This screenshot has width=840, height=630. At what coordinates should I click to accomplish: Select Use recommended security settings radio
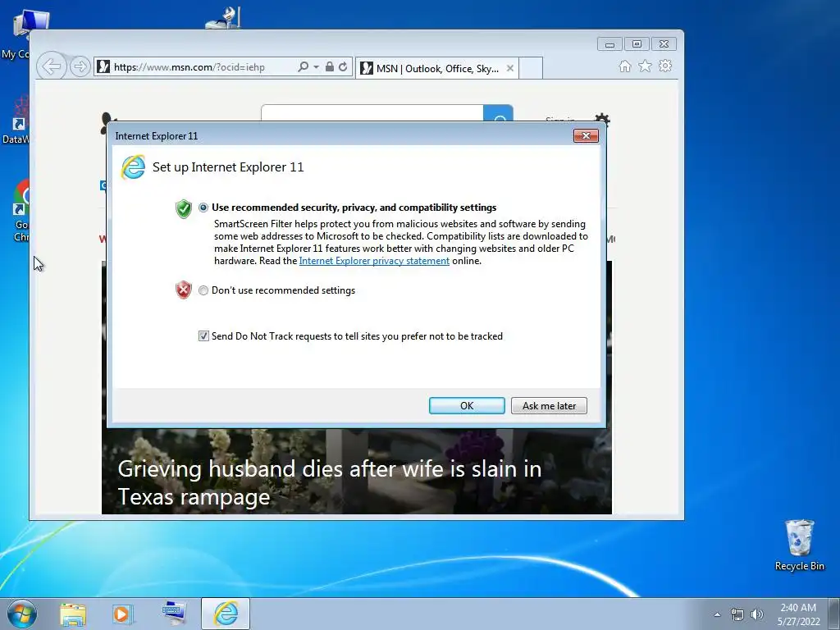click(x=203, y=208)
